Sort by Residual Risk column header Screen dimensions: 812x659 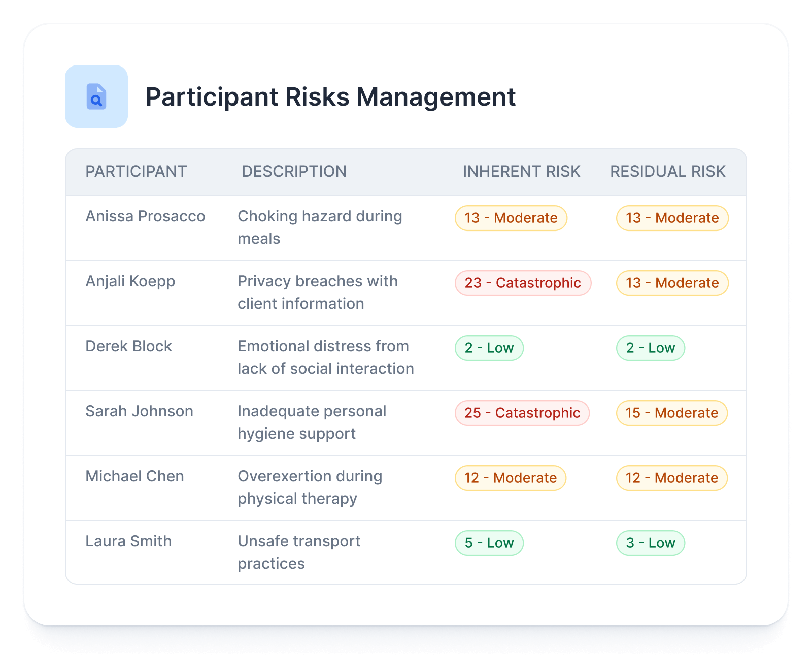[667, 172]
